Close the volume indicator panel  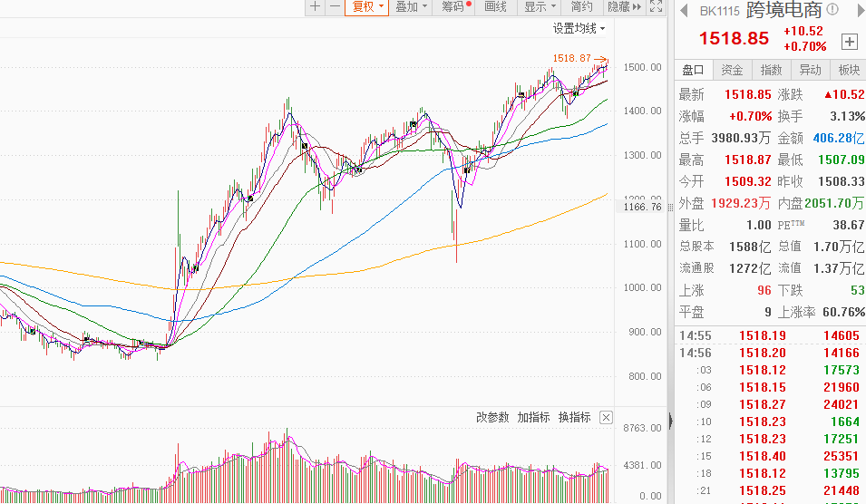click(x=606, y=418)
